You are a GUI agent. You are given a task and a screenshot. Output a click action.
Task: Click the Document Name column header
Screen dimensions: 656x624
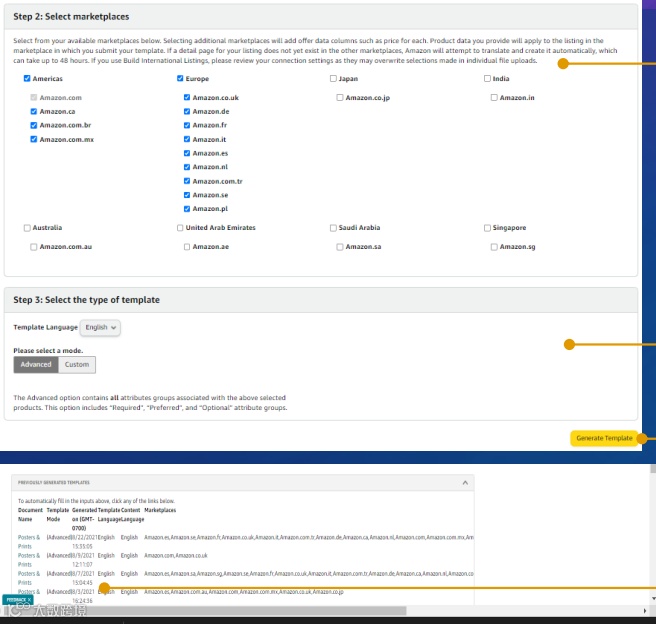(x=30, y=514)
